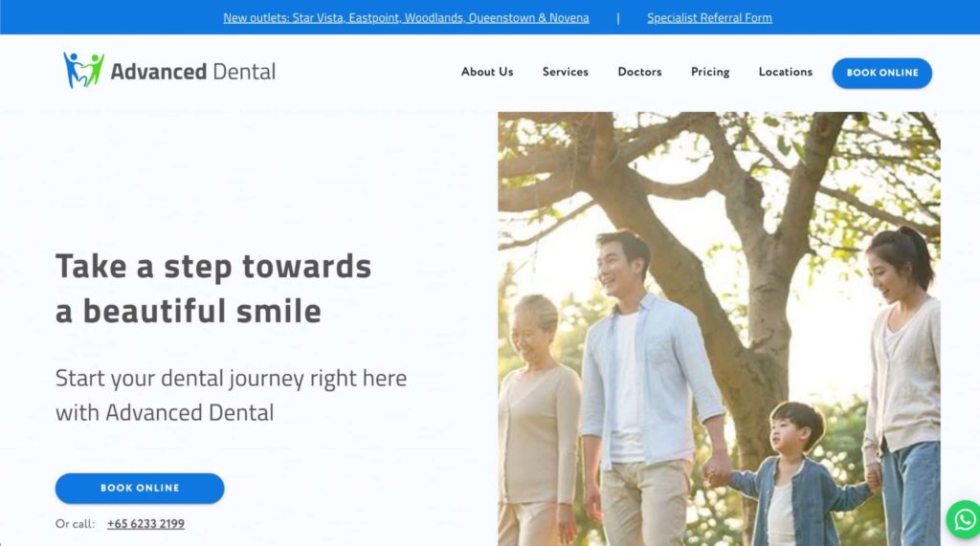Click Book Online in header
The image size is (980, 546).
[881, 73]
